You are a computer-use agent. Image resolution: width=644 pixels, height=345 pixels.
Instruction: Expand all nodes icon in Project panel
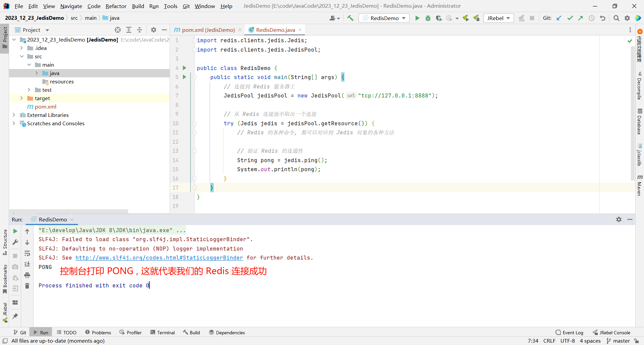tap(129, 30)
